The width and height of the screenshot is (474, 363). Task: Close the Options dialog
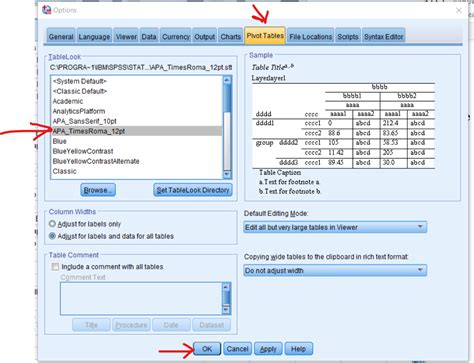coord(459,10)
